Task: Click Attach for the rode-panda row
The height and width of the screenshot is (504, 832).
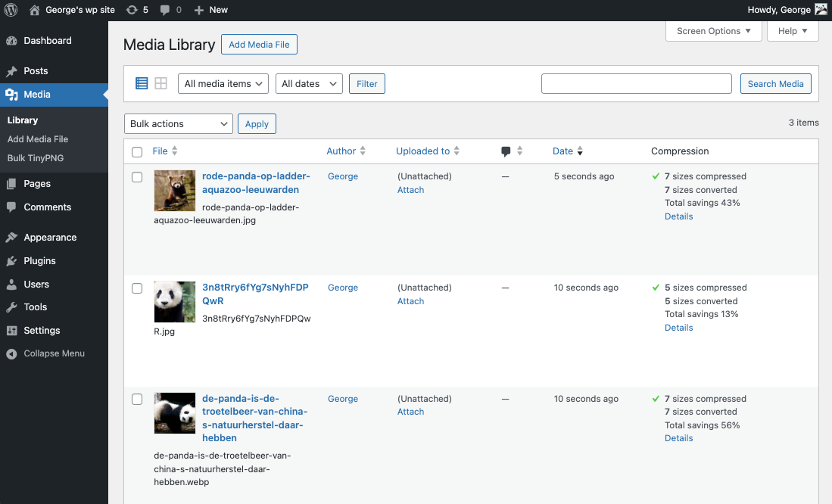Action: [x=410, y=190]
